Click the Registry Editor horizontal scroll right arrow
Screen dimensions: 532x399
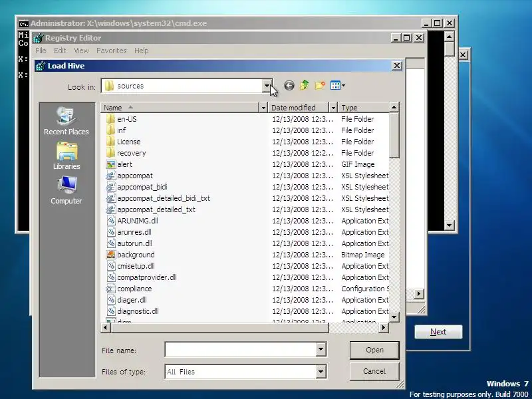click(x=419, y=294)
